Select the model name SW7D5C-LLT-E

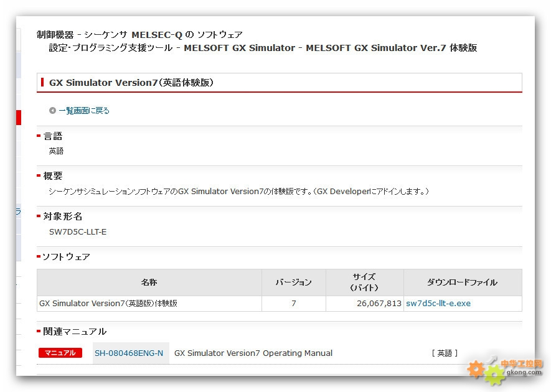(78, 232)
